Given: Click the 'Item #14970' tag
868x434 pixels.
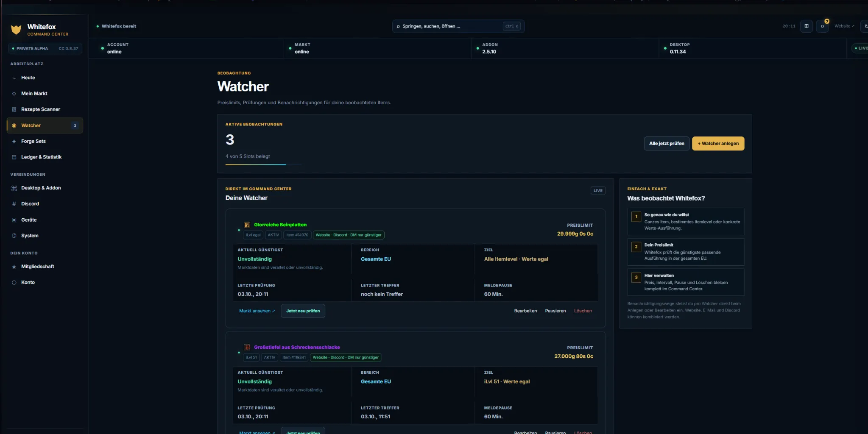Looking at the screenshot, I should point(297,235).
